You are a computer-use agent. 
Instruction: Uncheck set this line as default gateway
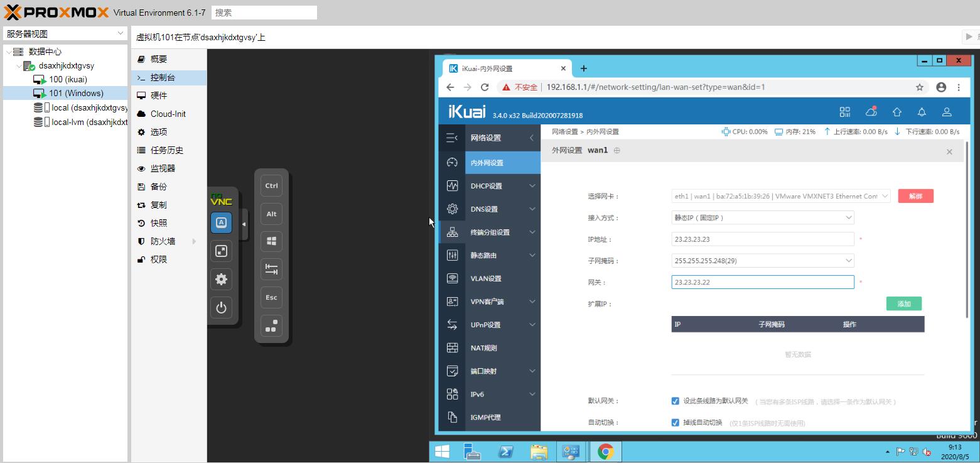676,401
